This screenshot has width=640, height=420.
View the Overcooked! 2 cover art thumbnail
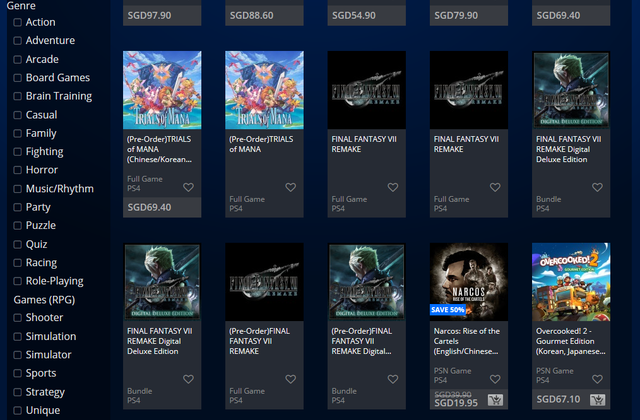(x=571, y=282)
